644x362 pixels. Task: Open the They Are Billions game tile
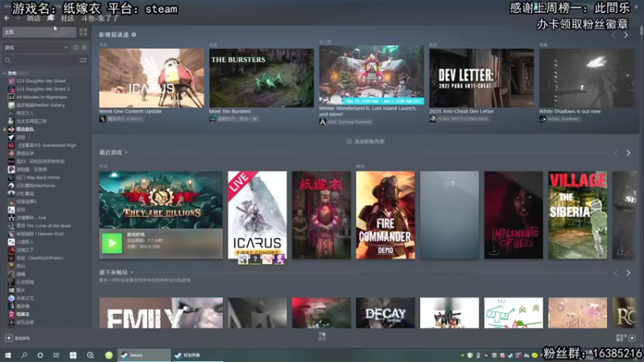(x=161, y=200)
